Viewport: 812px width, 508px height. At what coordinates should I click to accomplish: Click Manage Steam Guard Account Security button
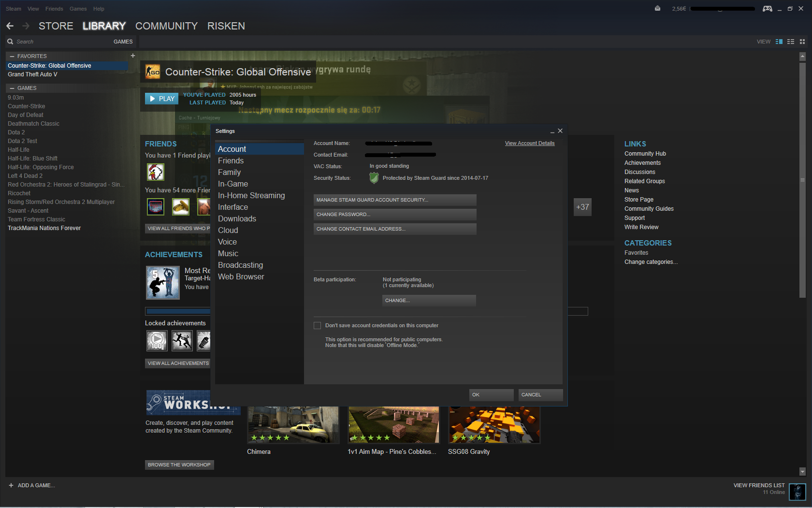coord(395,200)
